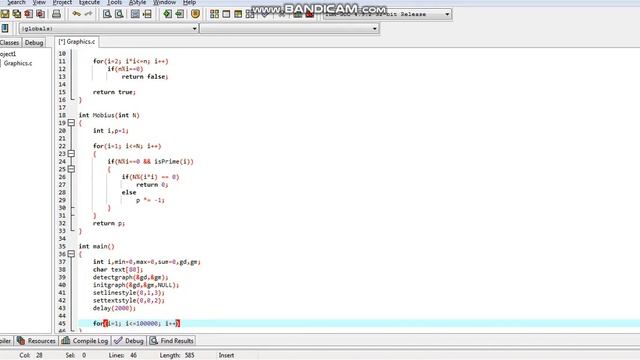
Task: Select Graphics.c in the project tree
Action: (18, 63)
